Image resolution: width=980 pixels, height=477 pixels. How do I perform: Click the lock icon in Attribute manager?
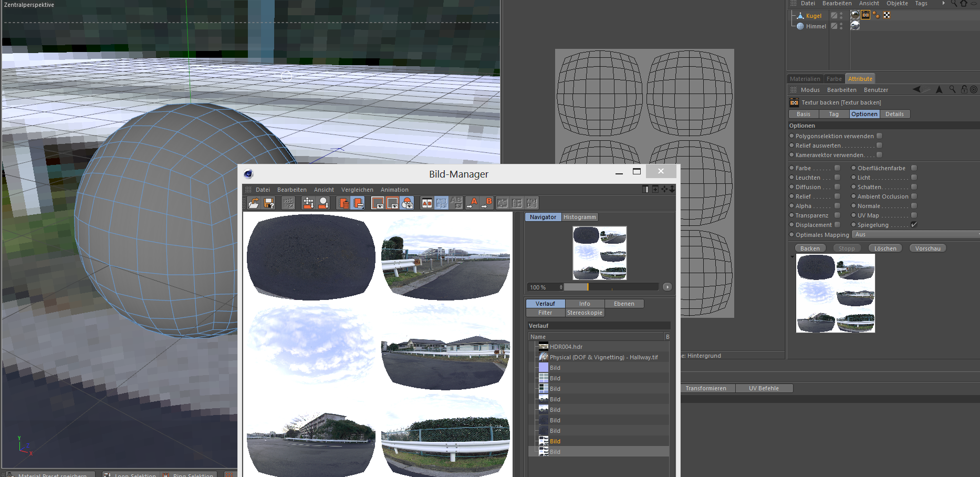[x=964, y=90]
